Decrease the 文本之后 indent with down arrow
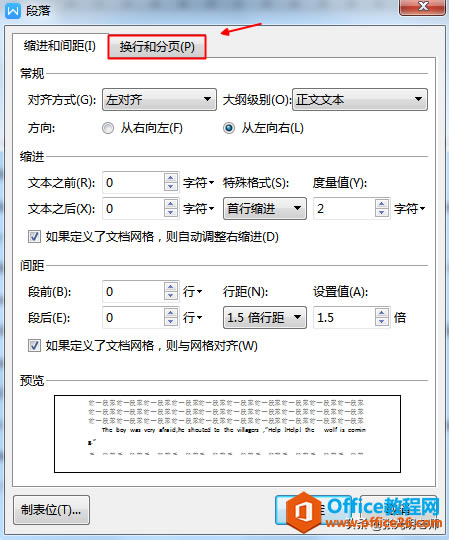 pos(171,213)
